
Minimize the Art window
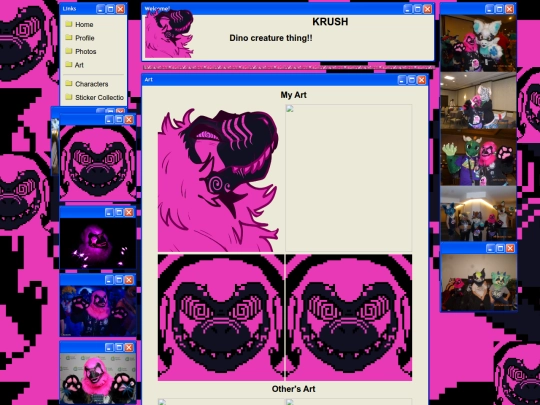click(x=402, y=80)
